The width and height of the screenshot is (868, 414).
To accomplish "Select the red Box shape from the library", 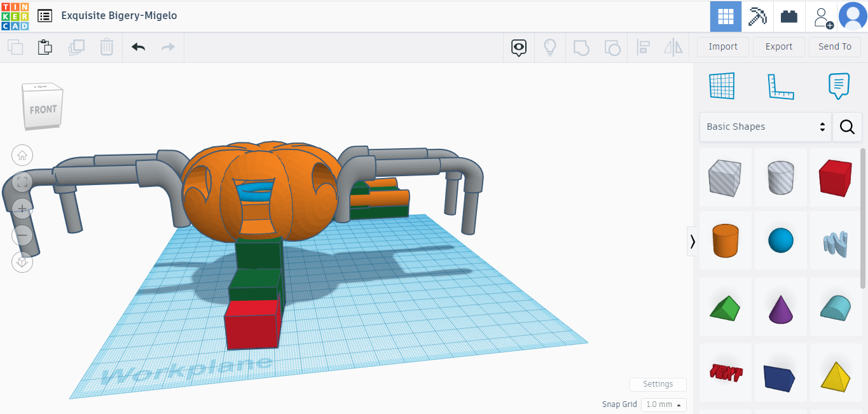I will pyautogui.click(x=835, y=178).
